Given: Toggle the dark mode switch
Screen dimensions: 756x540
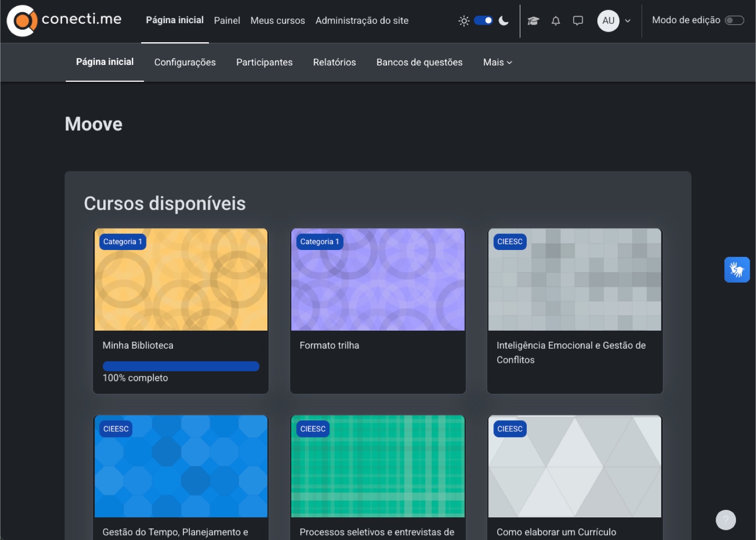Looking at the screenshot, I should click(483, 21).
